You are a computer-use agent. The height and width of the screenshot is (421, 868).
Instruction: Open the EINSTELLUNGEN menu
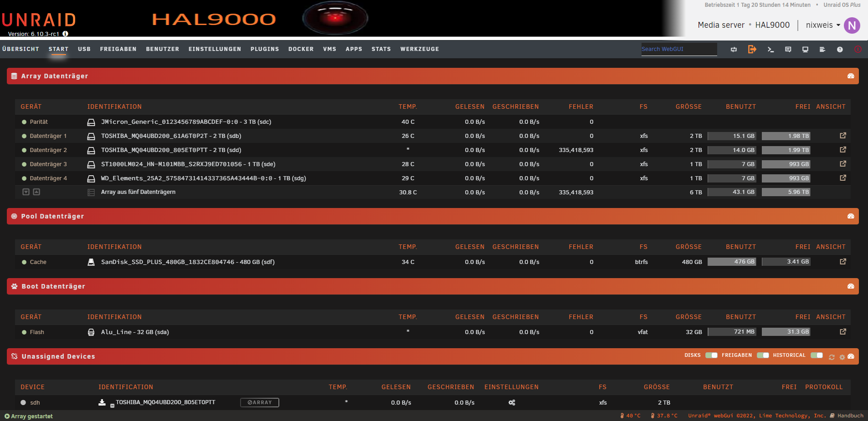[x=215, y=49]
